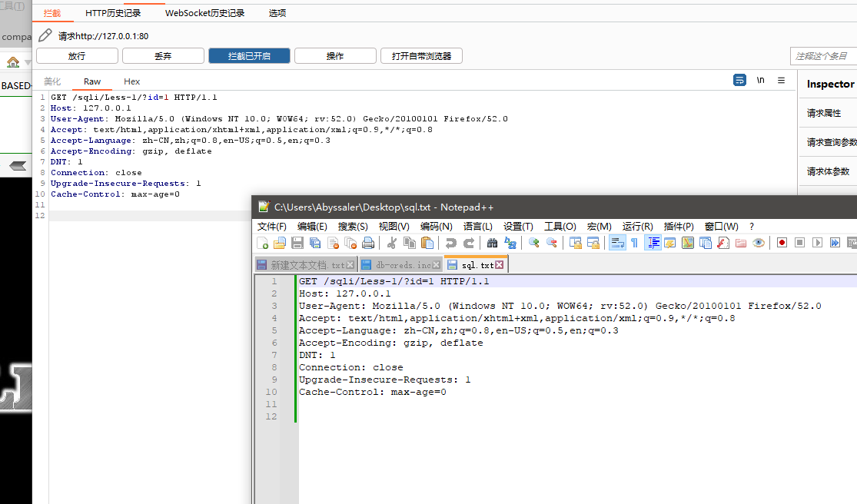The height and width of the screenshot is (504, 857).
Task: Open the 搜索(S) menu in Notepad++
Action: click(x=353, y=226)
